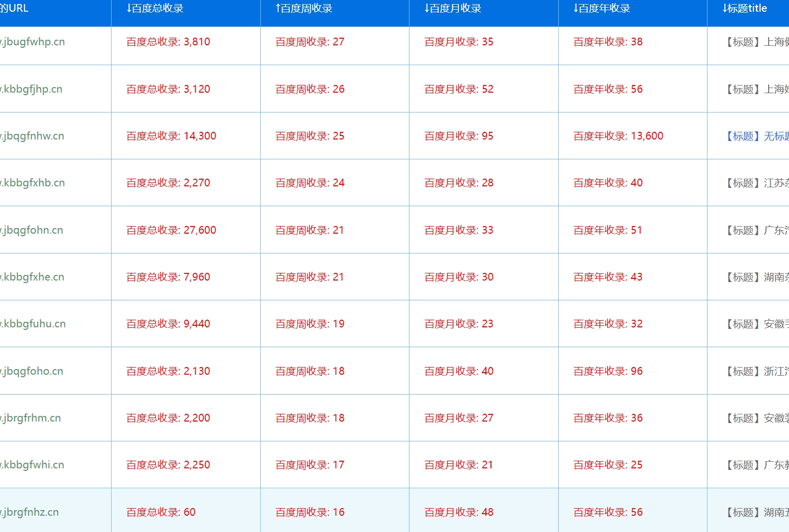
Task: Open the jbqgfoho.cn URL link
Action: 32,371
